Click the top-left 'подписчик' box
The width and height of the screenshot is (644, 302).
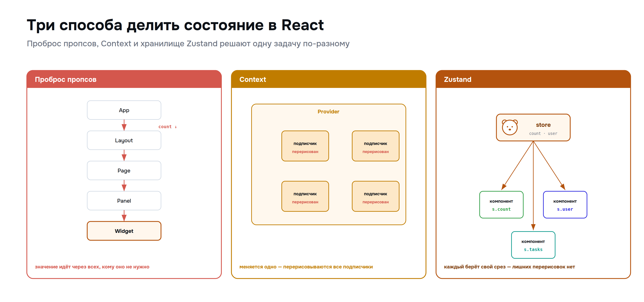point(305,146)
